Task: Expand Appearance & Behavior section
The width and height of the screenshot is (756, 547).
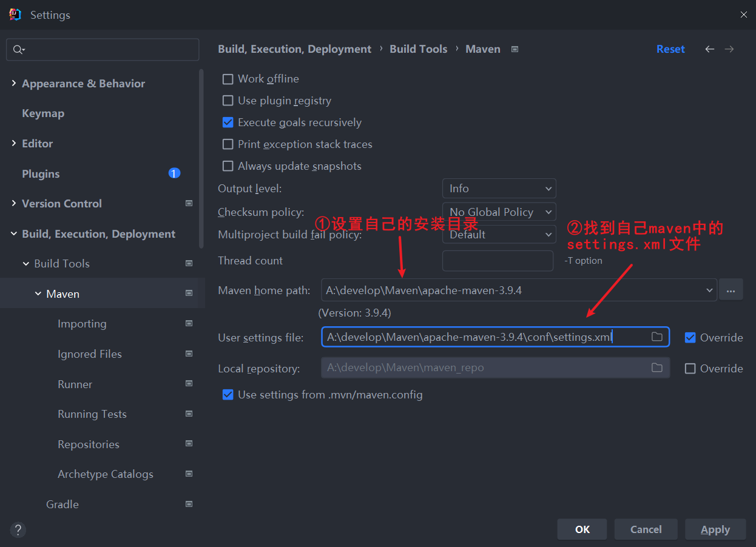Action: click(13, 84)
